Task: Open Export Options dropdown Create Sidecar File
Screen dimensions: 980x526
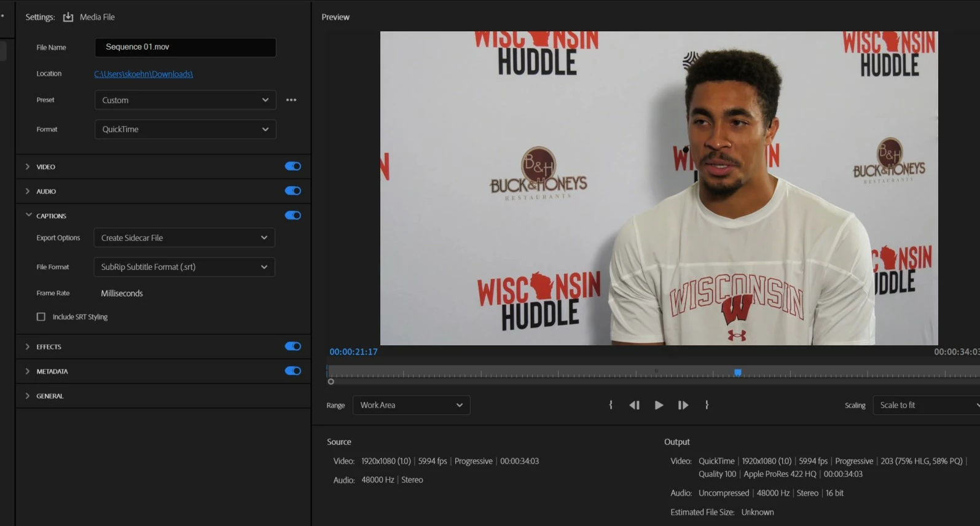Action: pyautogui.click(x=184, y=238)
